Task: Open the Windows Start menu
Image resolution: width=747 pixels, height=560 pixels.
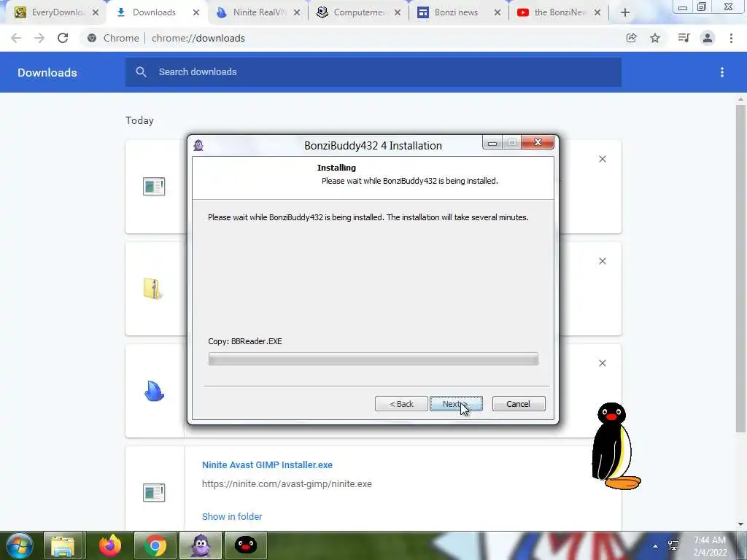Action: click(x=20, y=545)
